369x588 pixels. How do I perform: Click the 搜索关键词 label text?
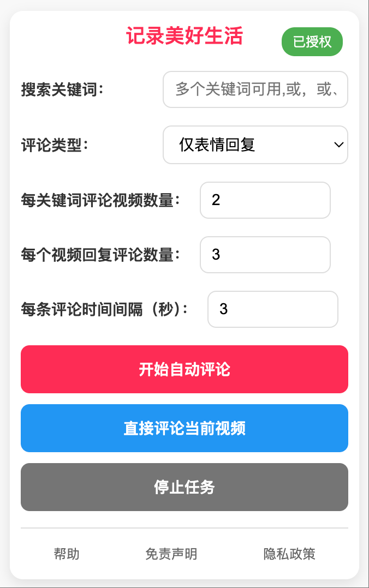pos(62,89)
